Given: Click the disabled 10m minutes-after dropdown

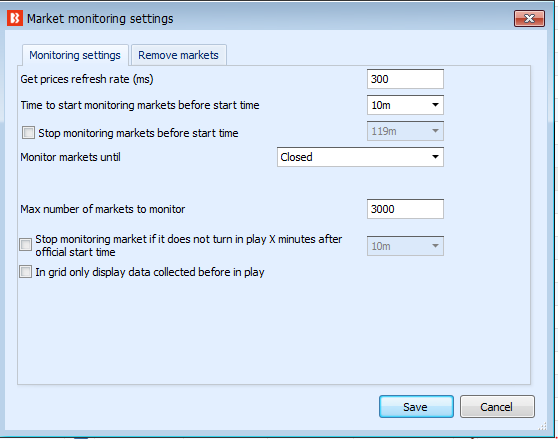Looking at the screenshot, I should pyautogui.click(x=405, y=246).
